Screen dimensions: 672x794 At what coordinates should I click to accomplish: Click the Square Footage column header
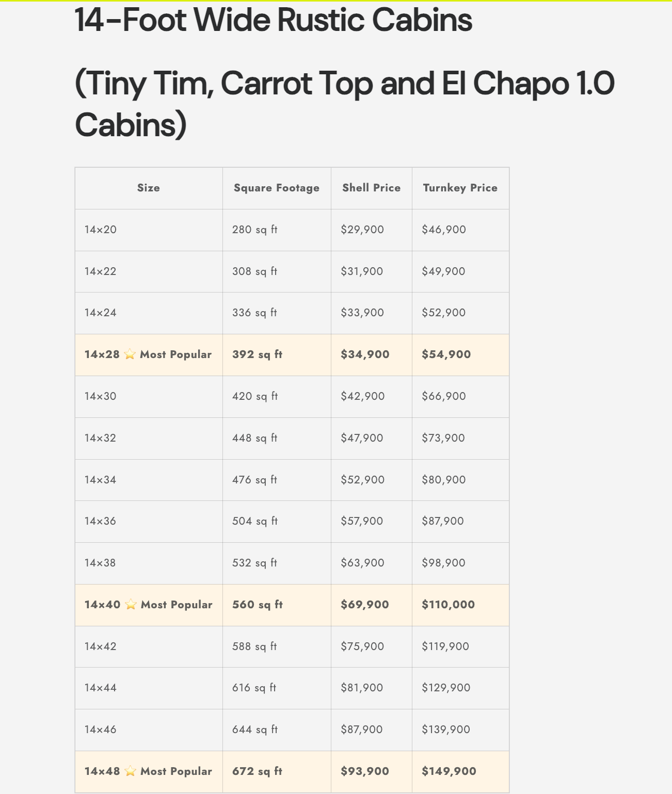coord(277,188)
